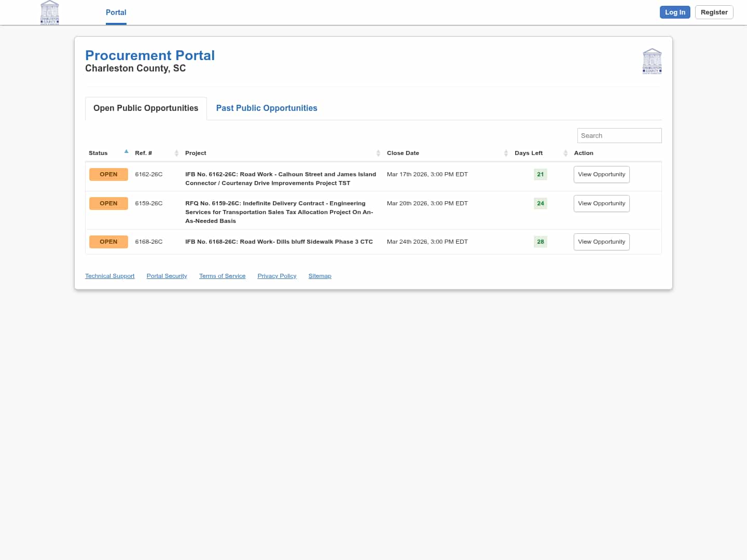Image resolution: width=747 pixels, height=560 pixels.
Task: Click the 24 days left badge
Action: (x=541, y=203)
